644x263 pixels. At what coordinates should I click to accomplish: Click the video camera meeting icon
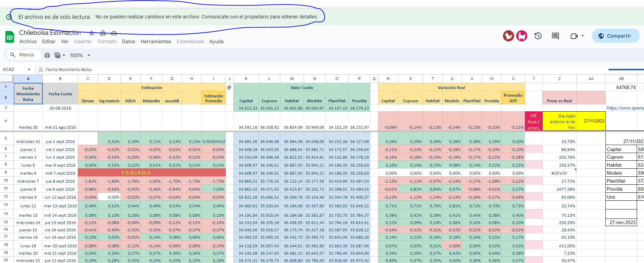(x=574, y=36)
